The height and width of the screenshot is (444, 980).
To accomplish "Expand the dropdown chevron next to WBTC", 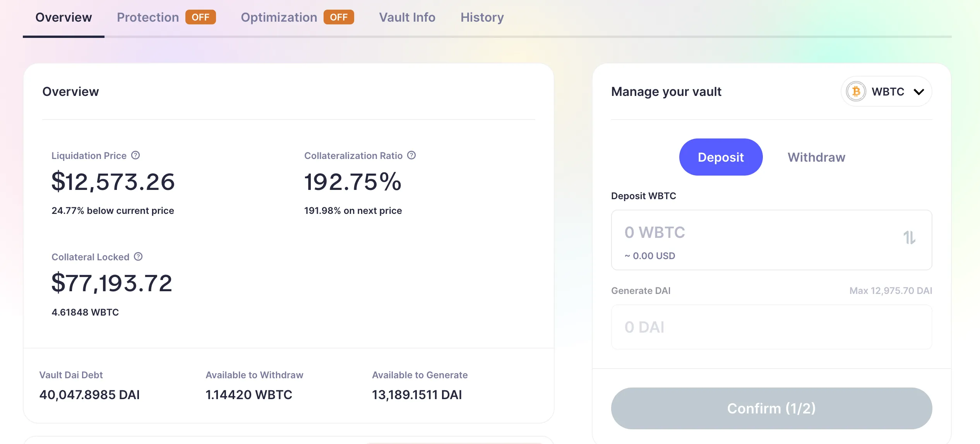I will click(919, 92).
